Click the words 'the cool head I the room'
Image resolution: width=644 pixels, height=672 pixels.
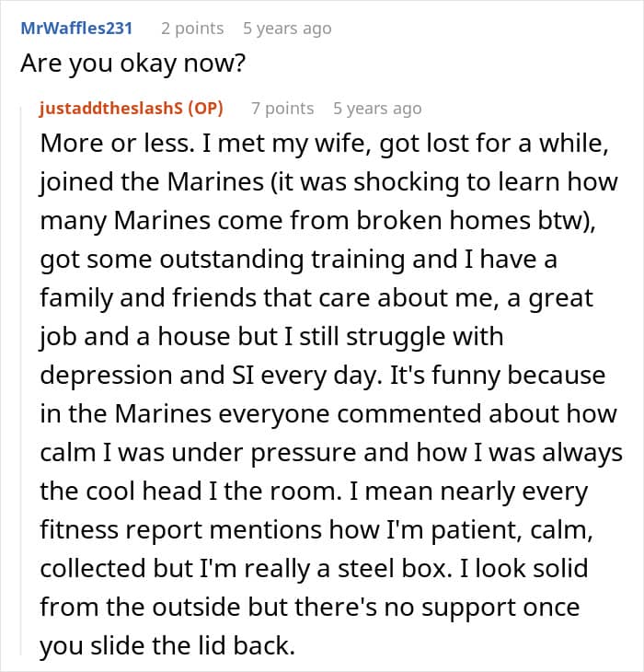coord(189,492)
